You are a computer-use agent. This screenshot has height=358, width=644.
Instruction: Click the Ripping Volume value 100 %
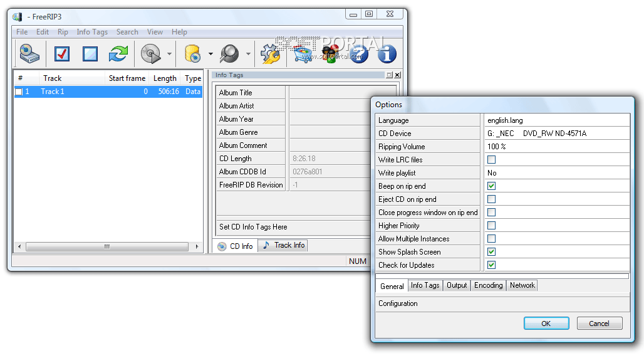click(497, 147)
